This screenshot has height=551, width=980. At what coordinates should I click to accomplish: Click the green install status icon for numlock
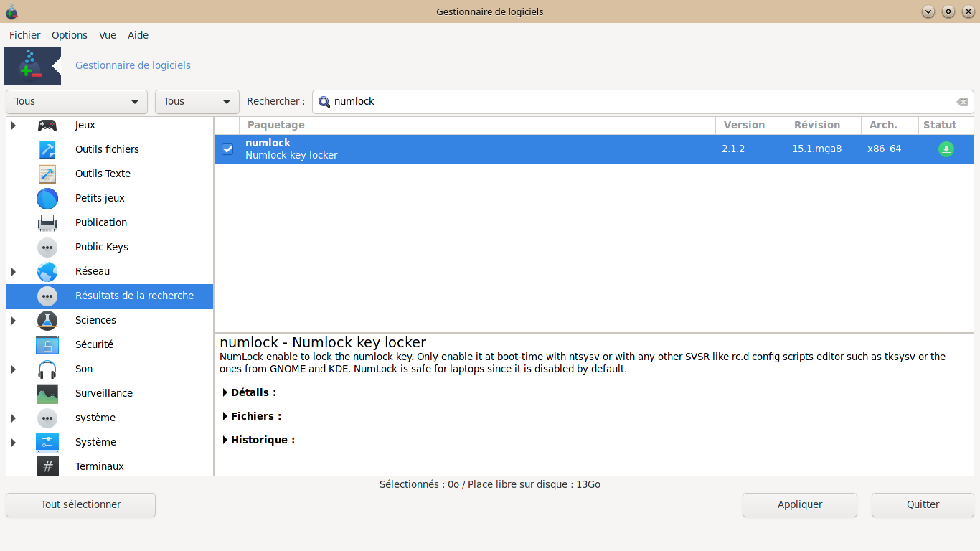[946, 149]
